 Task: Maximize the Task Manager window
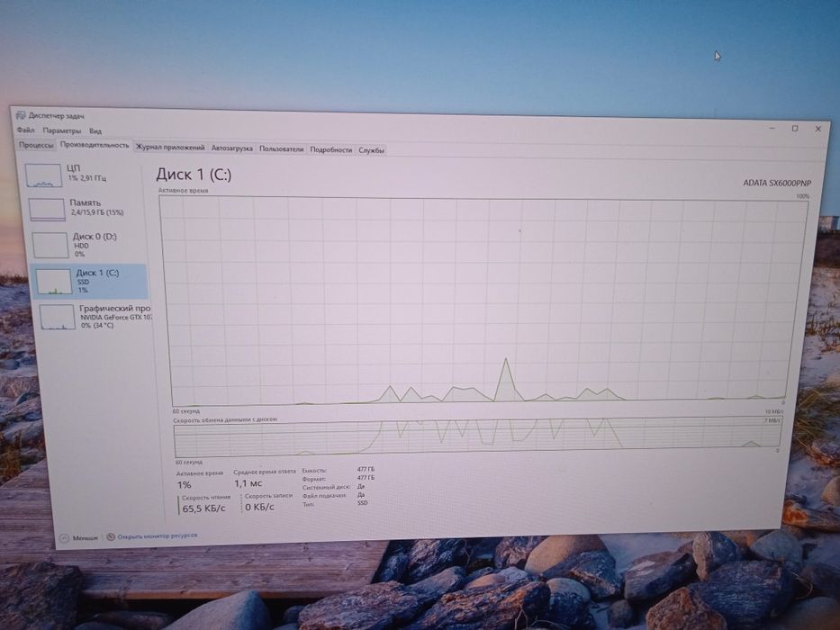795,129
